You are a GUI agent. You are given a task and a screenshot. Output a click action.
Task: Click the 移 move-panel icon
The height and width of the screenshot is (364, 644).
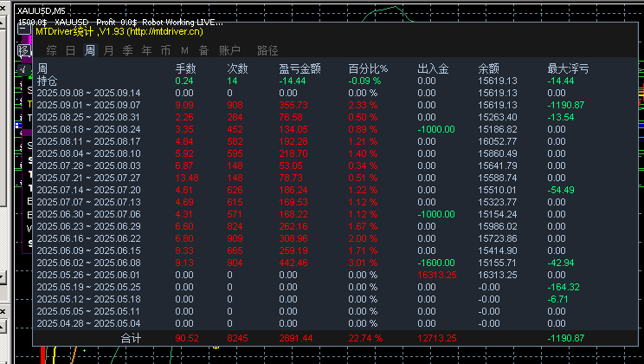[24, 50]
